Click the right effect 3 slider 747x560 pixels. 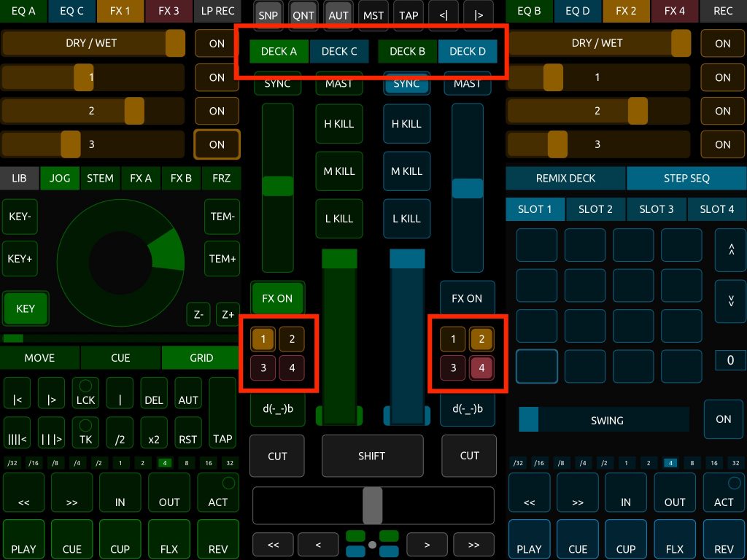598,144
